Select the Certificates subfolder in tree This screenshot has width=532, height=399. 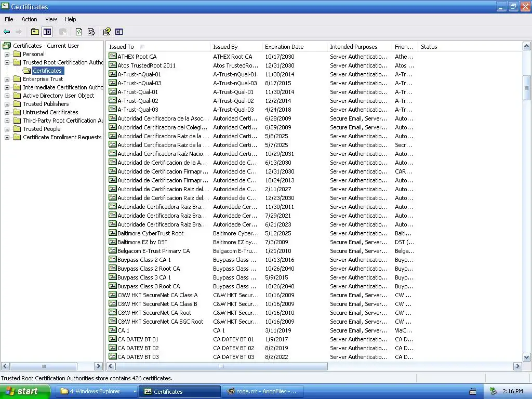point(47,71)
